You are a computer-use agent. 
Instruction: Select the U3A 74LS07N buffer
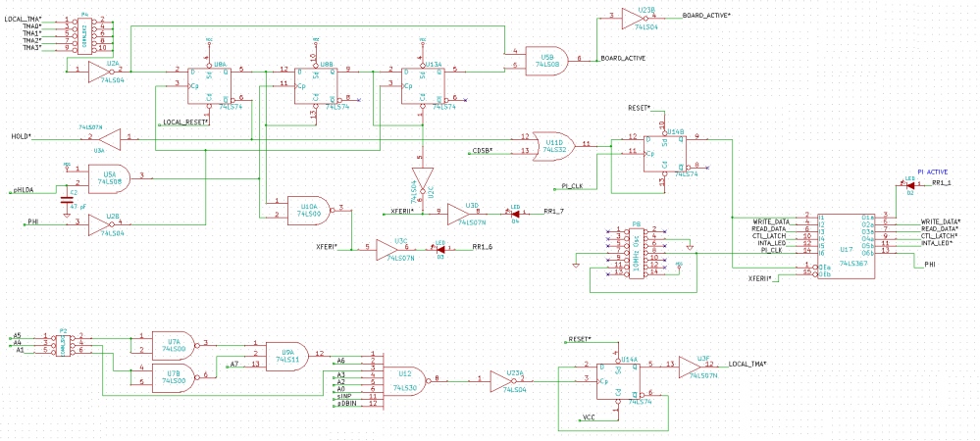[109, 137]
